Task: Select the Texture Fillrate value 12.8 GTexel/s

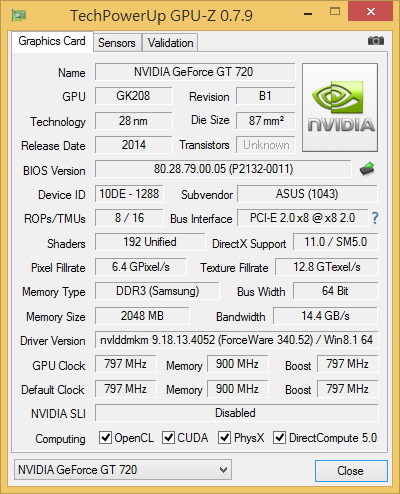Action: [x=327, y=267]
